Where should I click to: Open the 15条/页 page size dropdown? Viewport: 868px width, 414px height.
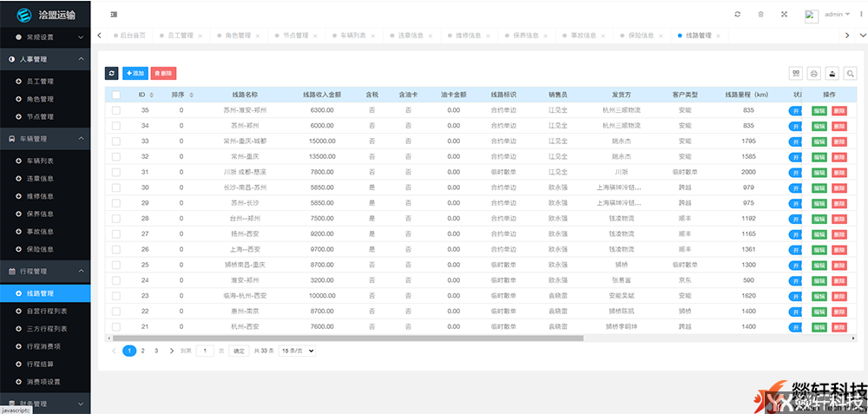(x=297, y=351)
